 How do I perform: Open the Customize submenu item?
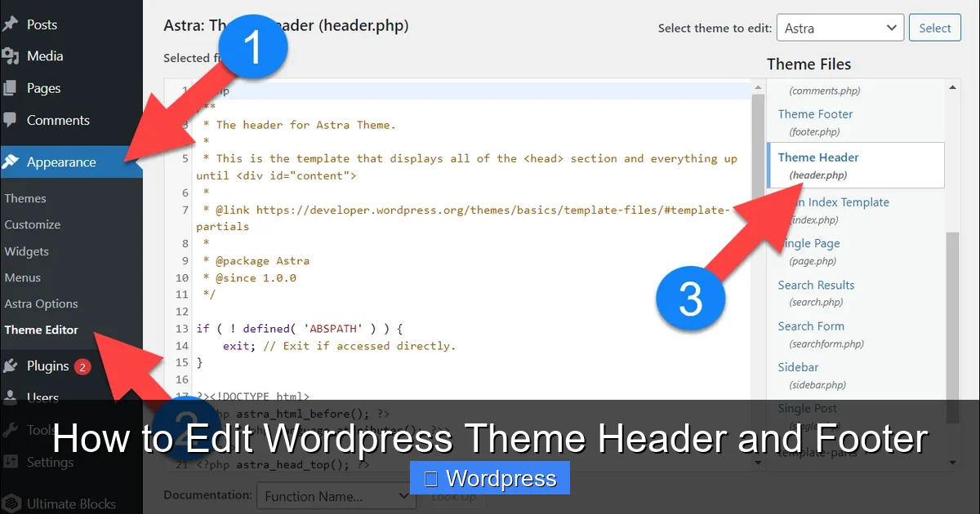click(33, 224)
